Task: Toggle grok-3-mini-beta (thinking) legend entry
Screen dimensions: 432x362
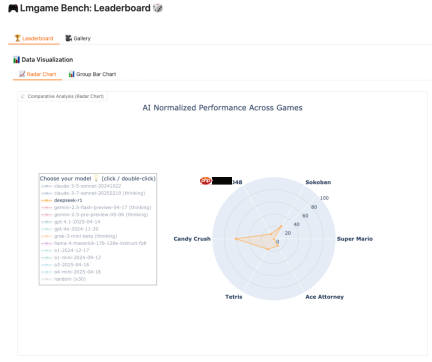Action: tap(79, 236)
